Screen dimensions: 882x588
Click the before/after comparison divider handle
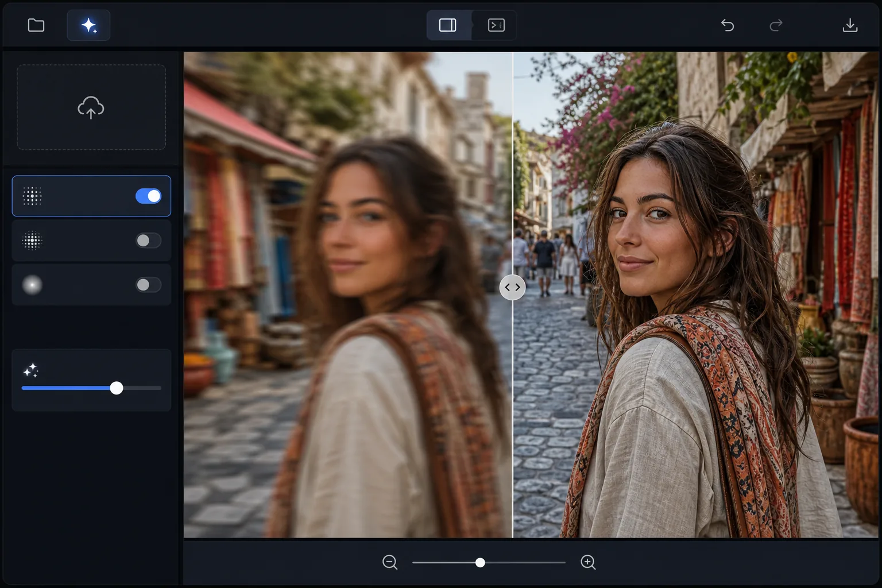(x=512, y=287)
